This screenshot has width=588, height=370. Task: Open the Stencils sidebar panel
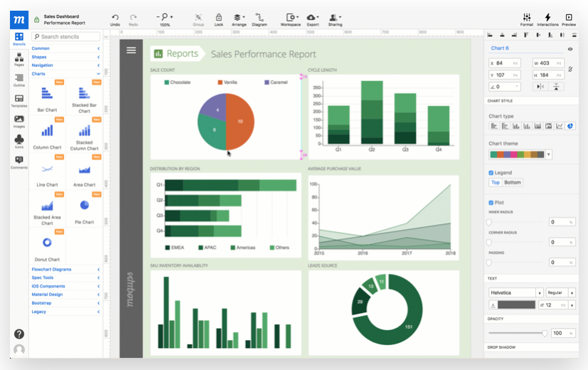[19, 38]
